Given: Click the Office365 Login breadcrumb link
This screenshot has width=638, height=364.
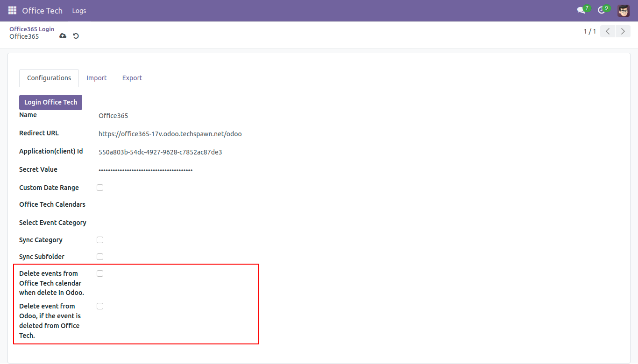Looking at the screenshot, I should point(32,29).
